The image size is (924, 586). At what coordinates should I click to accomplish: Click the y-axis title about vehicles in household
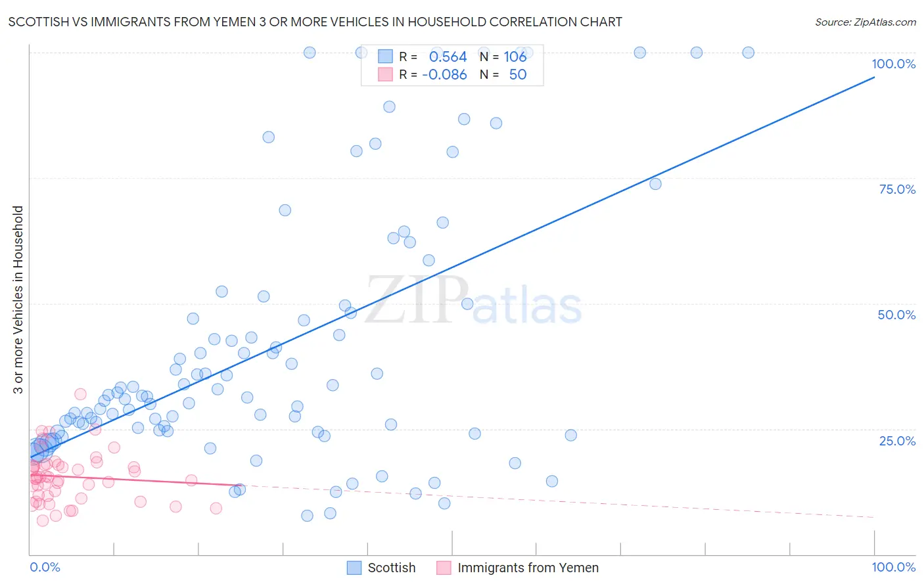pyautogui.click(x=18, y=300)
